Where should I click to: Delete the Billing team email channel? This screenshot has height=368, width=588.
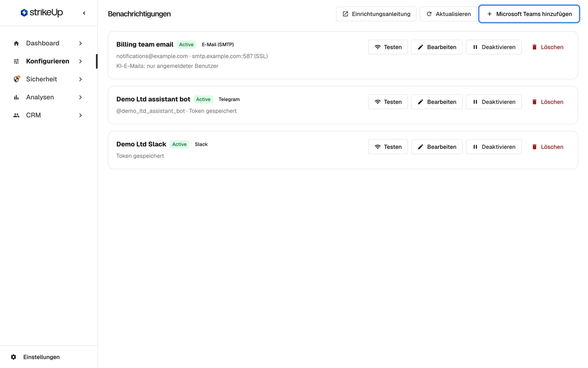coord(547,47)
